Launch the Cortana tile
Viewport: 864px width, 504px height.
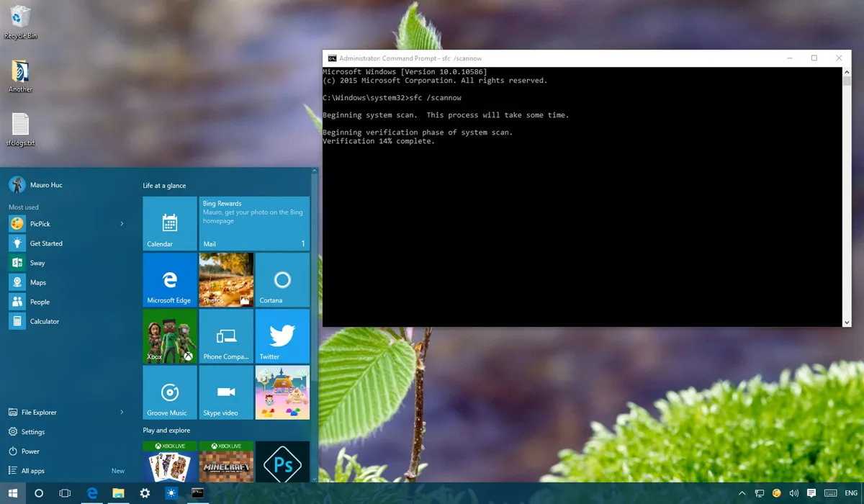click(x=282, y=280)
